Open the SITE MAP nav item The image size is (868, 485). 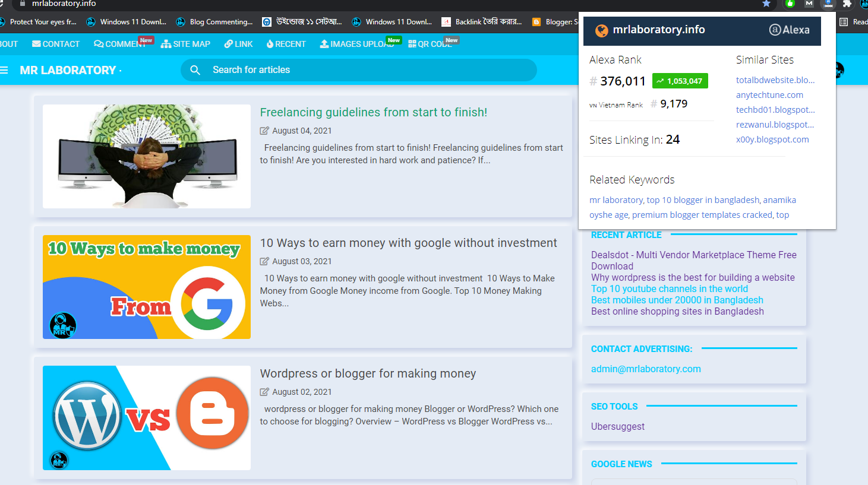coord(185,44)
